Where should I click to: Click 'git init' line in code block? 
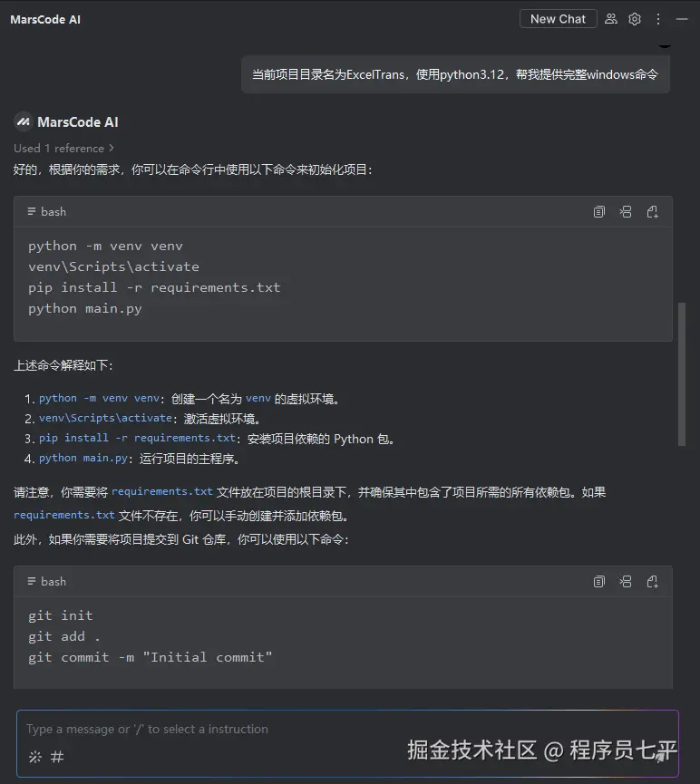pyautogui.click(x=61, y=615)
